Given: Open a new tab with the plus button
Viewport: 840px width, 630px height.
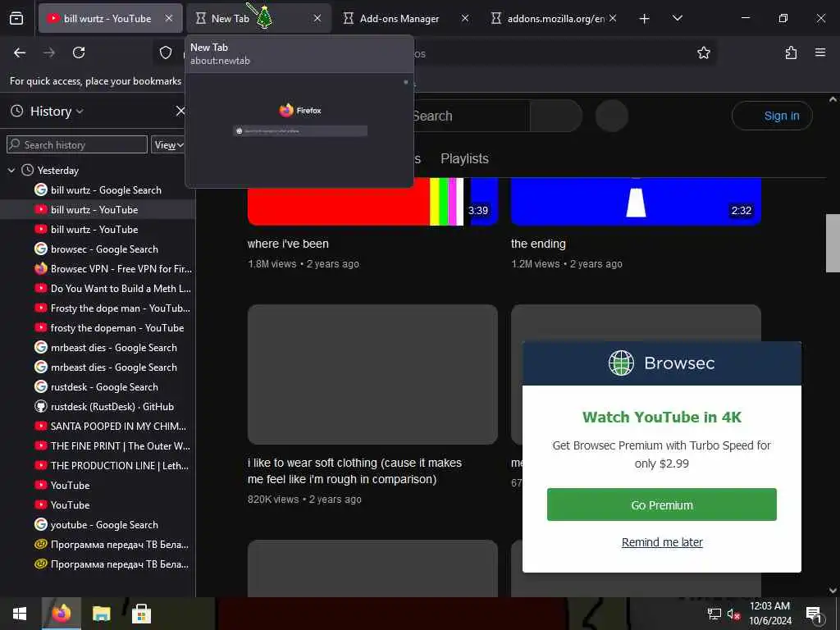Looking at the screenshot, I should (645, 19).
